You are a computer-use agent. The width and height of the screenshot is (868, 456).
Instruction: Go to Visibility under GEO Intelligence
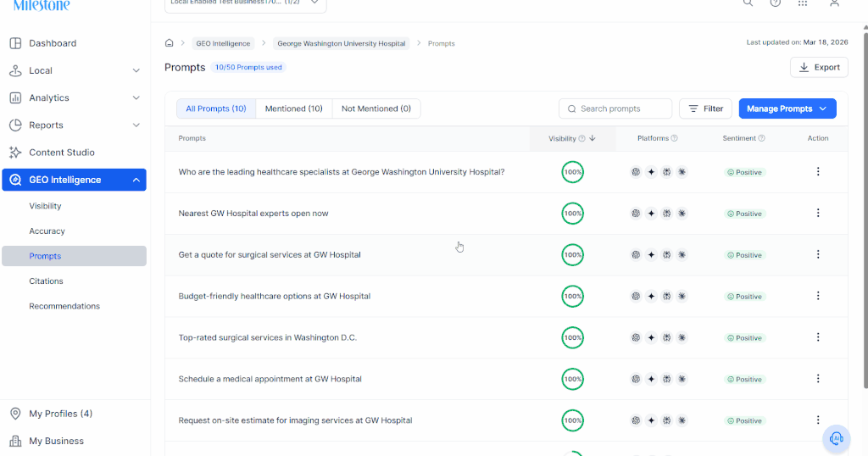[46, 206]
